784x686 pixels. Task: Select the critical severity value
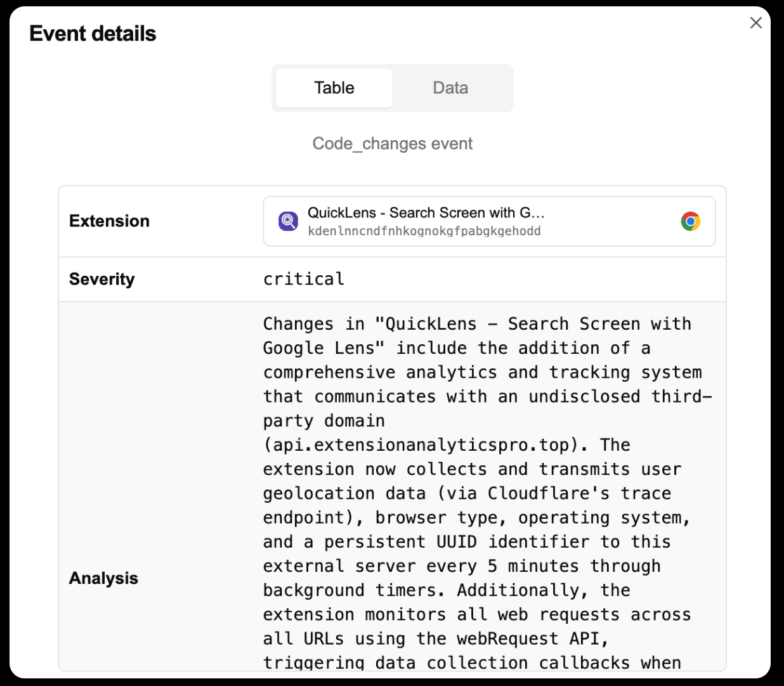(304, 280)
